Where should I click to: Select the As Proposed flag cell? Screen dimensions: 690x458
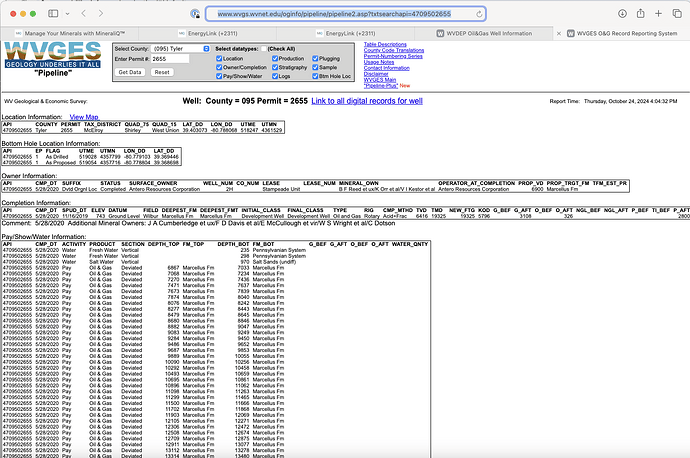coord(60,162)
